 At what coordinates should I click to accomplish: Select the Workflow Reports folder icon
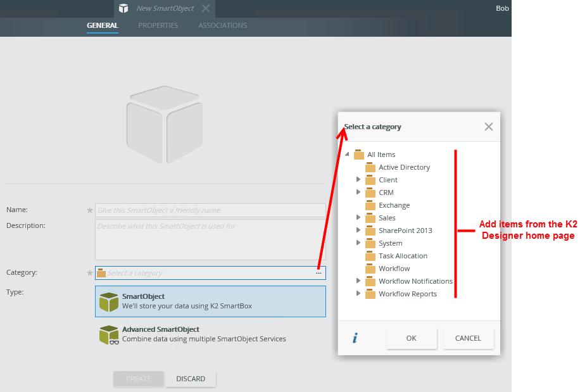click(x=370, y=294)
